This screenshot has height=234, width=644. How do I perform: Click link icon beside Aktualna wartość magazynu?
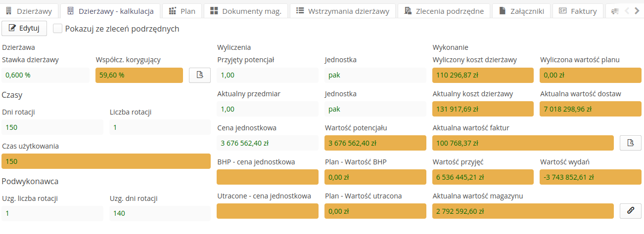(631, 211)
